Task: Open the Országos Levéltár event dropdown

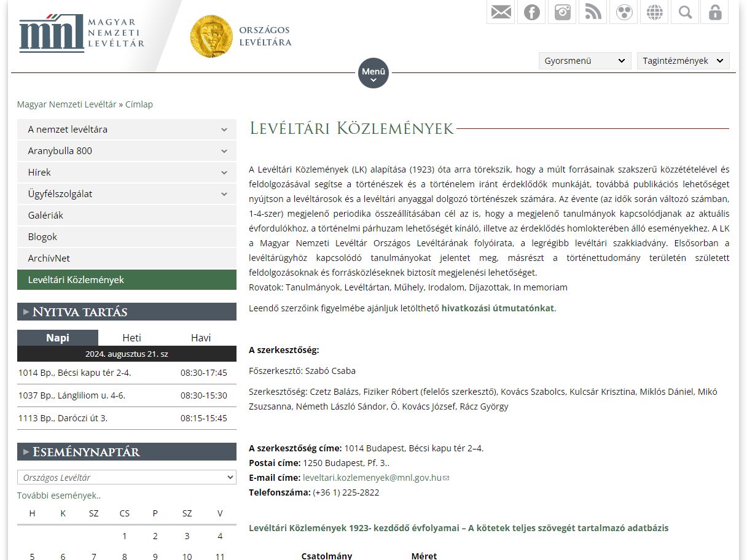Action: coord(127,477)
